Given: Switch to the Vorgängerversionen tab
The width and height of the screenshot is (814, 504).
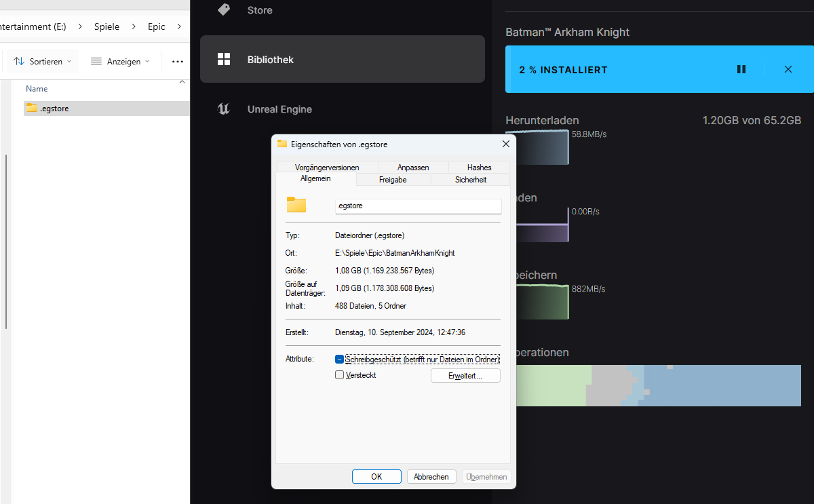Looking at the screenshot, I should coord(327,168).
